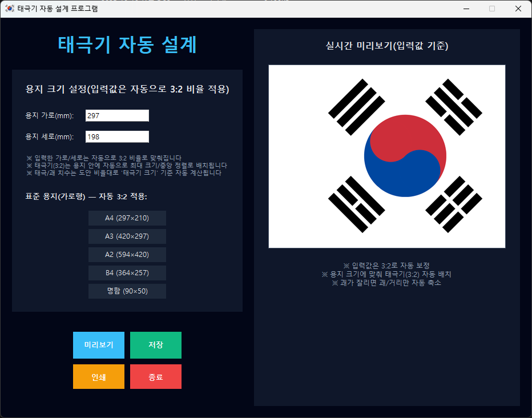This screenshot has height=418, width=532.
Task: Click the 태극기 자동 설계 heading
Action: (127, 45)
